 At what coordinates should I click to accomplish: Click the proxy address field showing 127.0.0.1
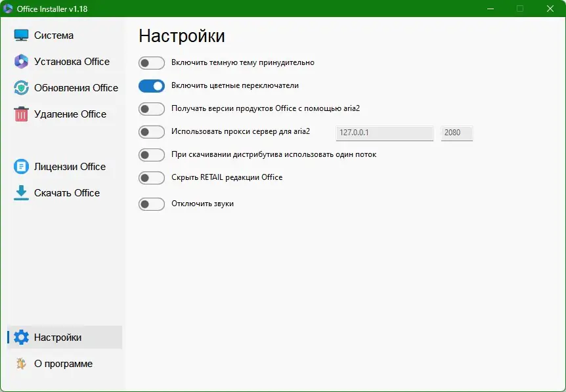click(x=384, y=132)
